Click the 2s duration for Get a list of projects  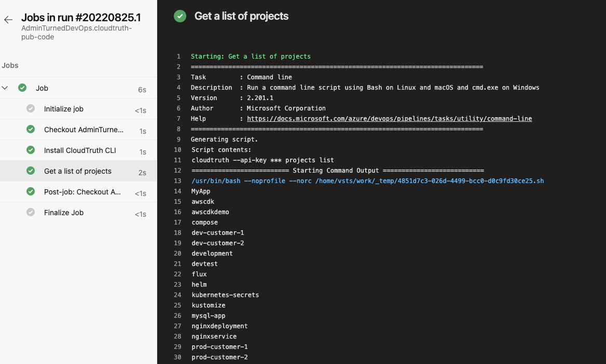coord(142,173)
